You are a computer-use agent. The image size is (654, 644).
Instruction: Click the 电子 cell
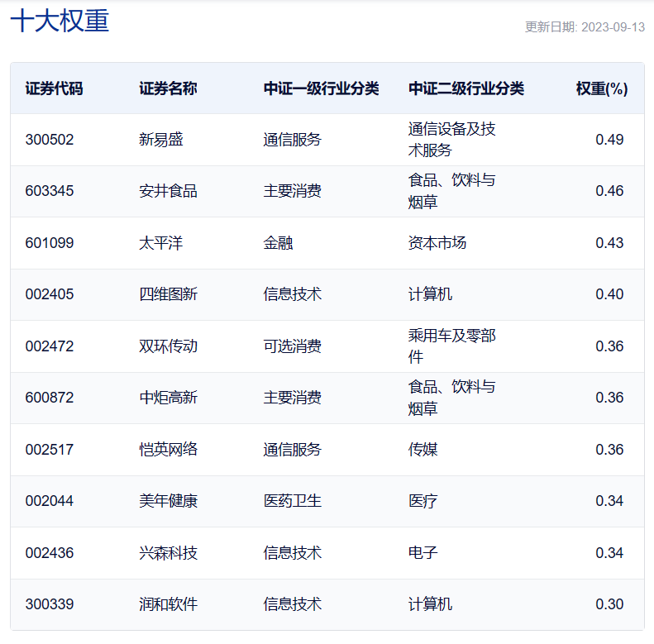click(423, 553)
